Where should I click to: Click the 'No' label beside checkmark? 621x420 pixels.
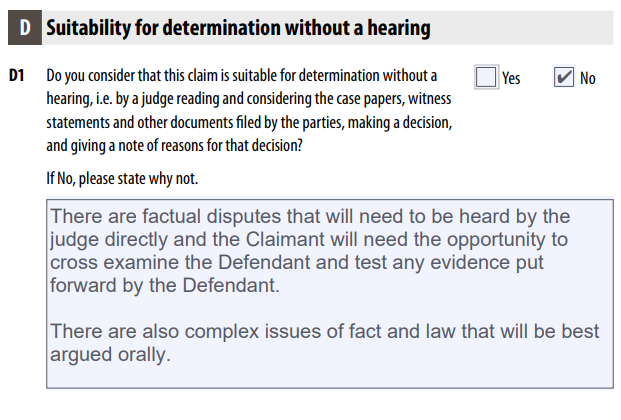(x=588, y=78)
